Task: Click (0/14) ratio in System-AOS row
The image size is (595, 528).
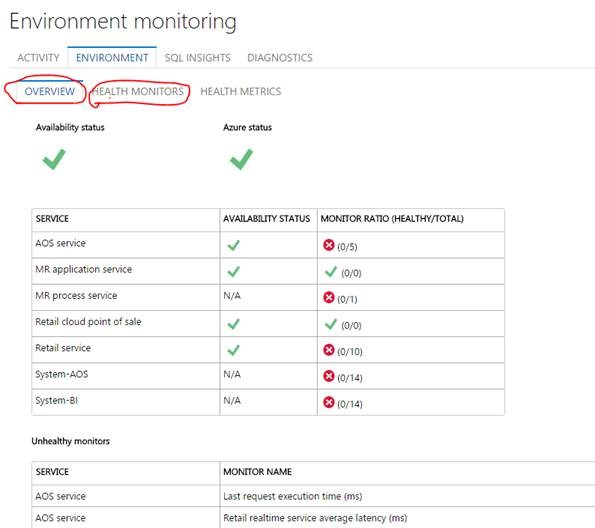Action: (x=350, y=378)
